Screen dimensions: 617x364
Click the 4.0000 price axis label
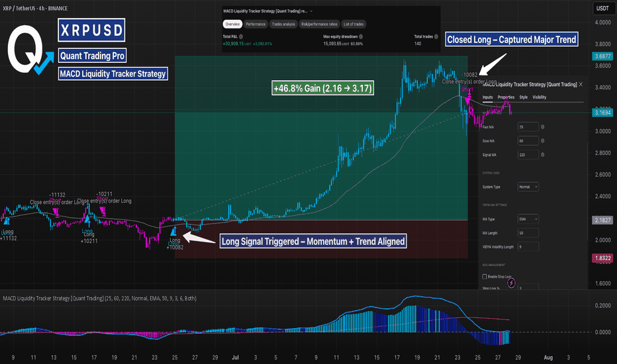(602, 23)
